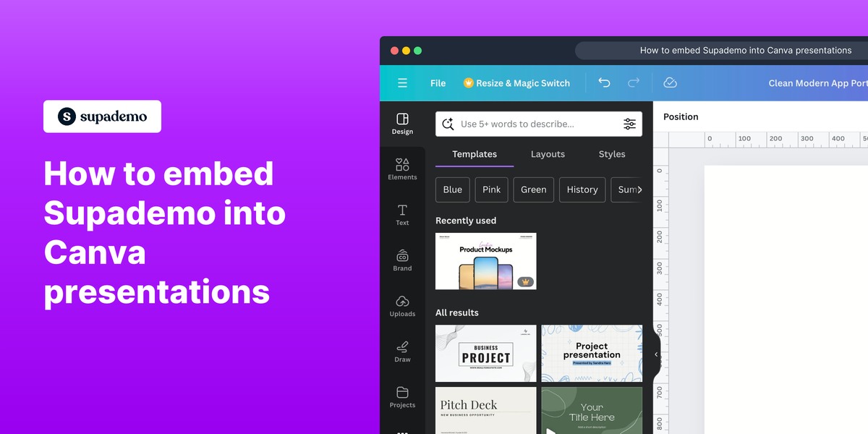Open the Uploads sidebar panel
868x434 pixels.
pyautogui.click(x=402, y=306)
